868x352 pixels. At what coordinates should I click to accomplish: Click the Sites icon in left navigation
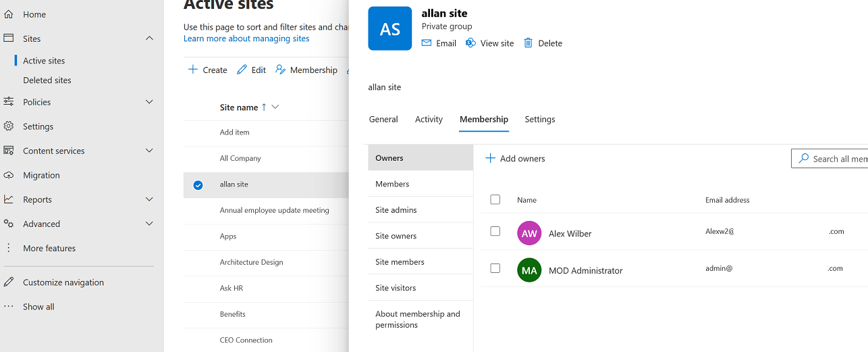[9, 39]
